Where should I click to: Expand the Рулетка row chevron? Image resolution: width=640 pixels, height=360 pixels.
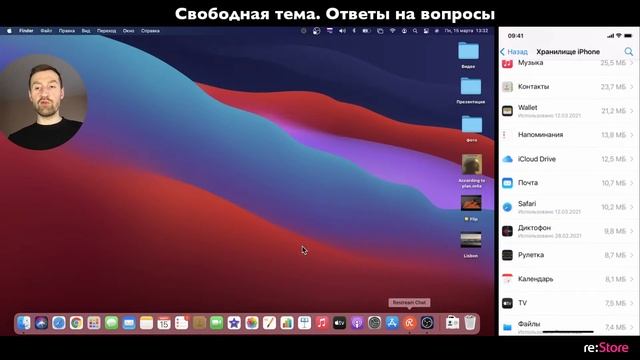631,255
